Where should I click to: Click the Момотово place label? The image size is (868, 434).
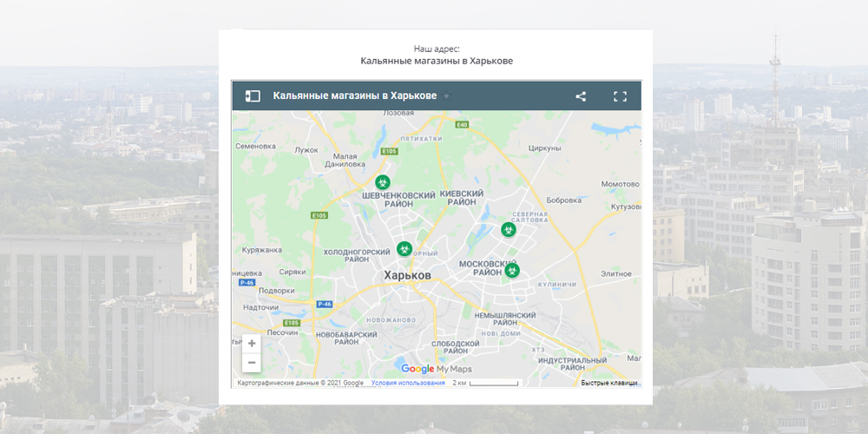click(620, 184)
